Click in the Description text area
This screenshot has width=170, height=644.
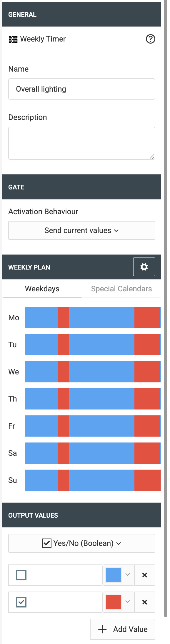[x=82, y=143]
